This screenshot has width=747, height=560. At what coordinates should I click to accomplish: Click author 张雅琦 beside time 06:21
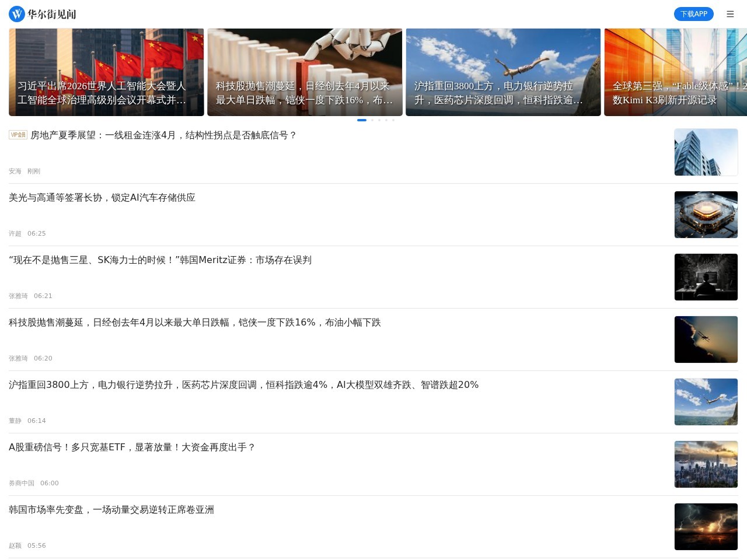tap(18, 296)
